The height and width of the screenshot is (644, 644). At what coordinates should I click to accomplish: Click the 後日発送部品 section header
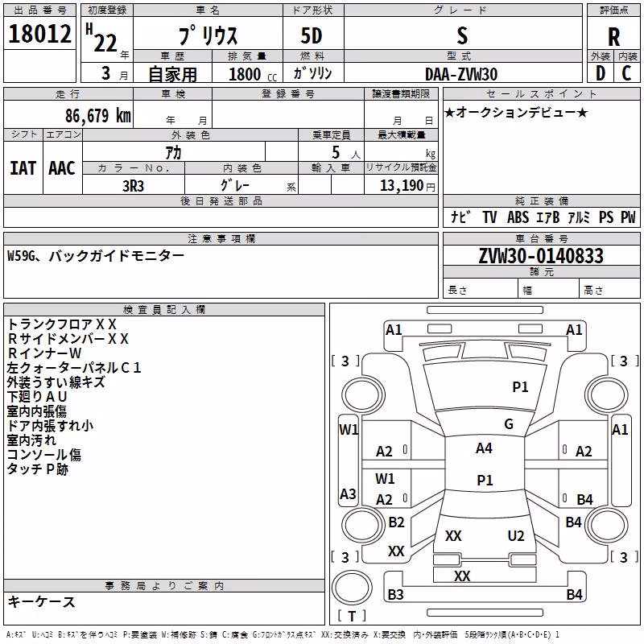[221, 200]
